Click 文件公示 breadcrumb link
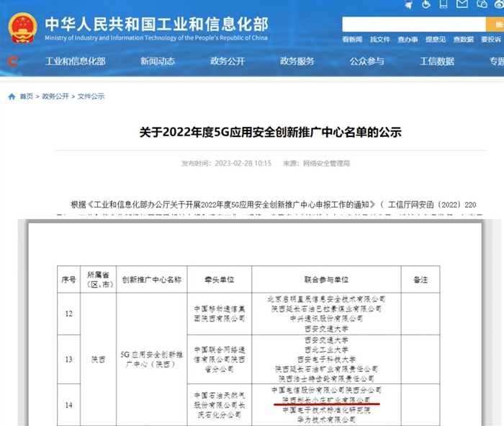Image resolution: width=504 pixels, height=426 pixels. pyautogui.click(x=91, y=97)
